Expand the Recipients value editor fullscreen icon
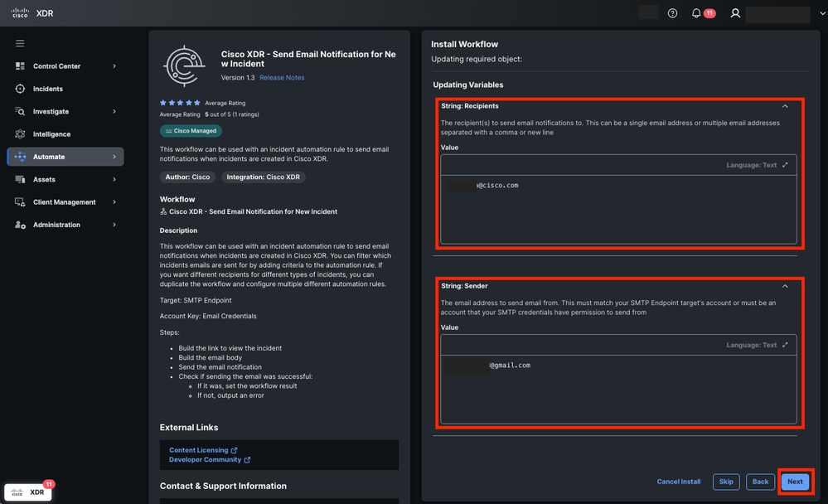This screenshot has width=828, height=504. [785, 165]
